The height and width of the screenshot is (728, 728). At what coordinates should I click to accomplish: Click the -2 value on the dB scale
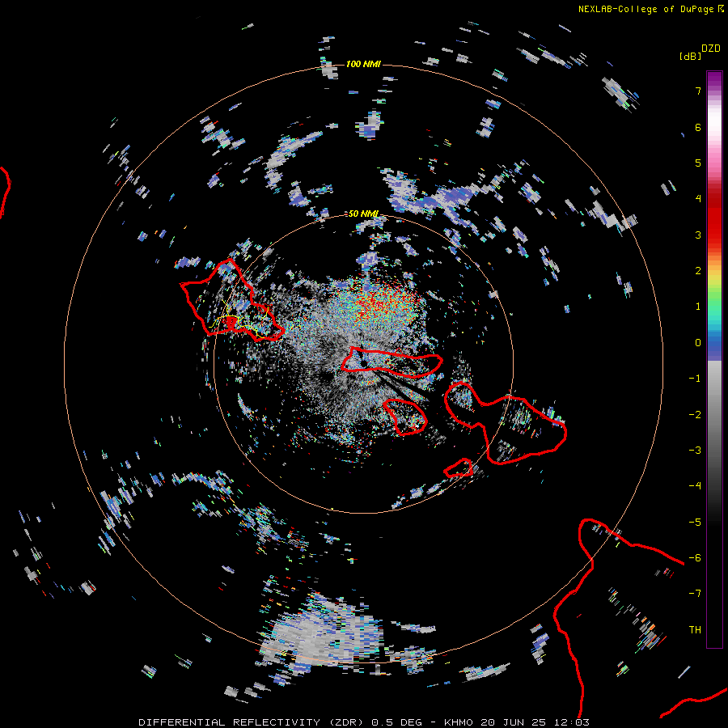(x=695, y=415)
